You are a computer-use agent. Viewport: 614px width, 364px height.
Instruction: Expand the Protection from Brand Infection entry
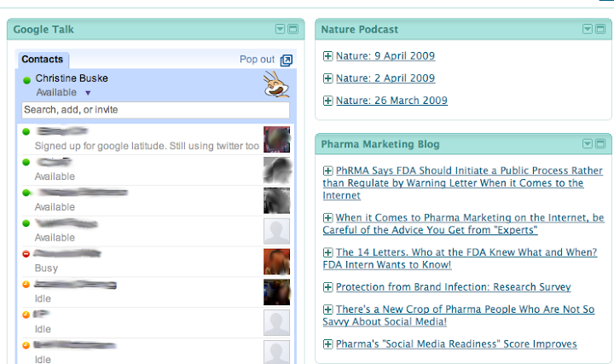328,287
